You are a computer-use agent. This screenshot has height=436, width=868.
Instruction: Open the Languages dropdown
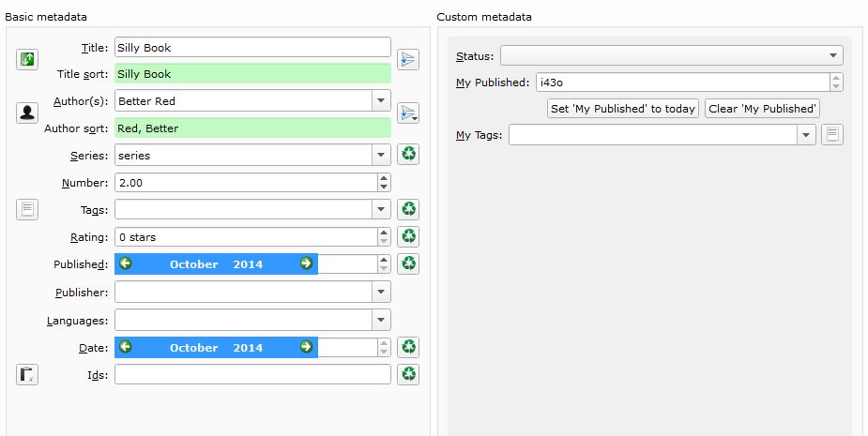click(381, 321)
